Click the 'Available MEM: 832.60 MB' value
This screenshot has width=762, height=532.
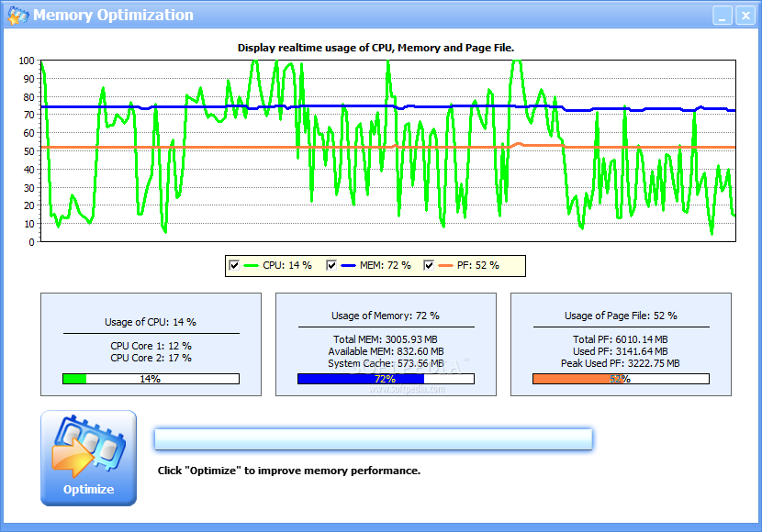pos(386,351)
